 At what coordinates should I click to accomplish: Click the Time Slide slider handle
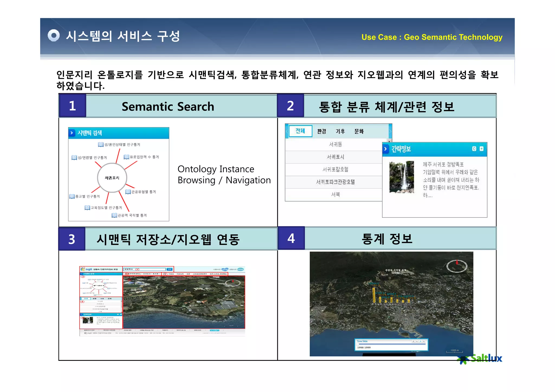(x=357, y=344)
